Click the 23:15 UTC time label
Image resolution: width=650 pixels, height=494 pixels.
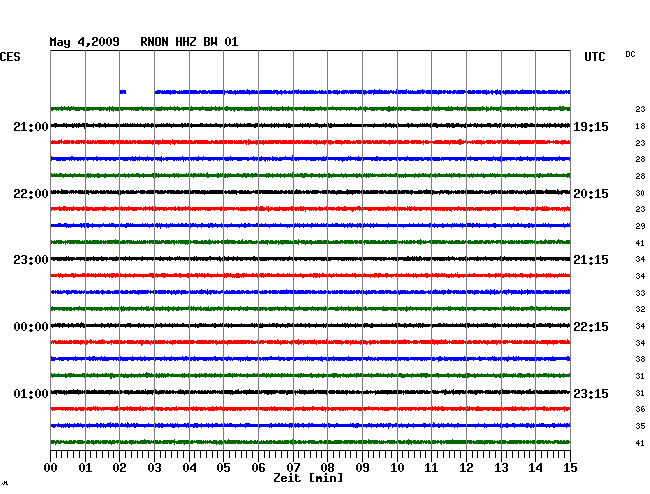coord(591,393)
